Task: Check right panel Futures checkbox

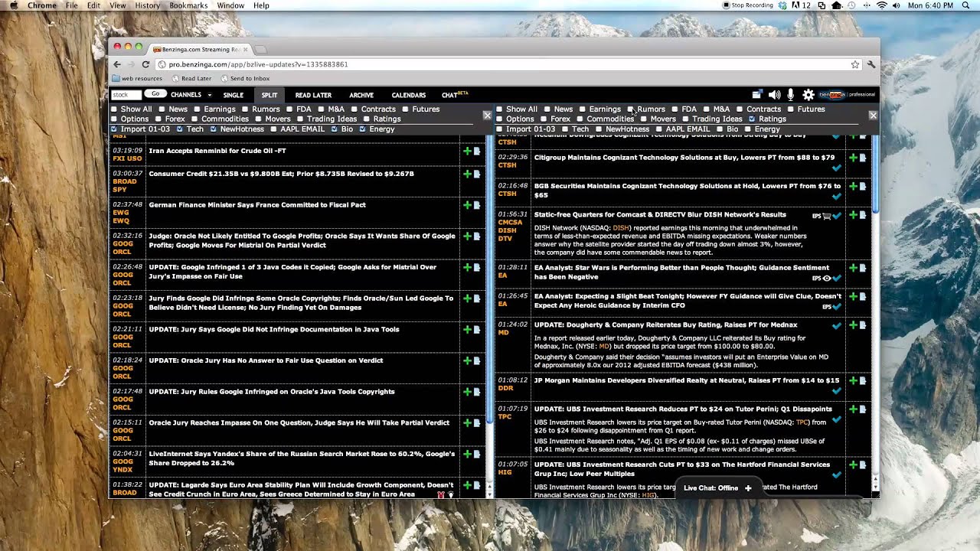Action: (x=791, y=109)
